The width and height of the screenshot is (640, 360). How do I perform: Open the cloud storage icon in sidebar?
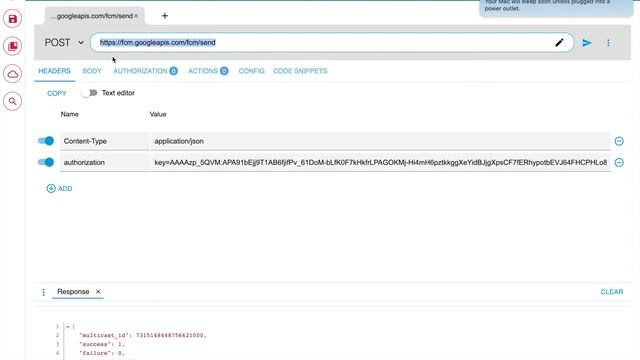(13, 74)
